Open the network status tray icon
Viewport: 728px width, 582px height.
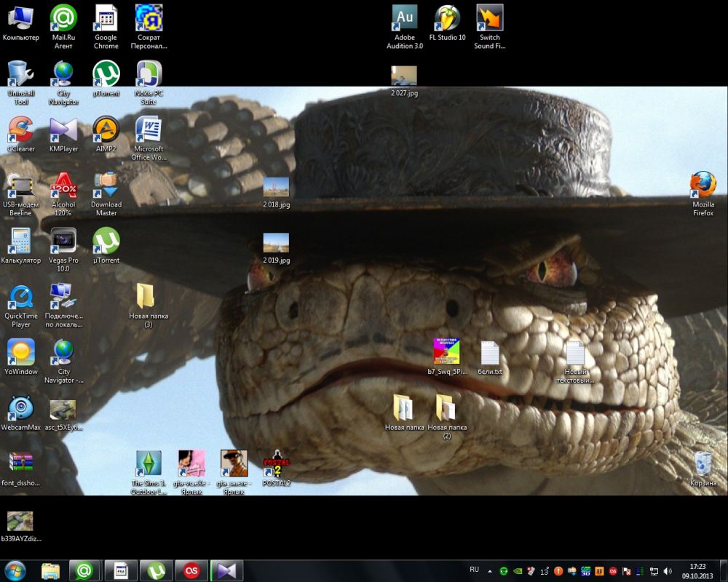coord(654,571)
